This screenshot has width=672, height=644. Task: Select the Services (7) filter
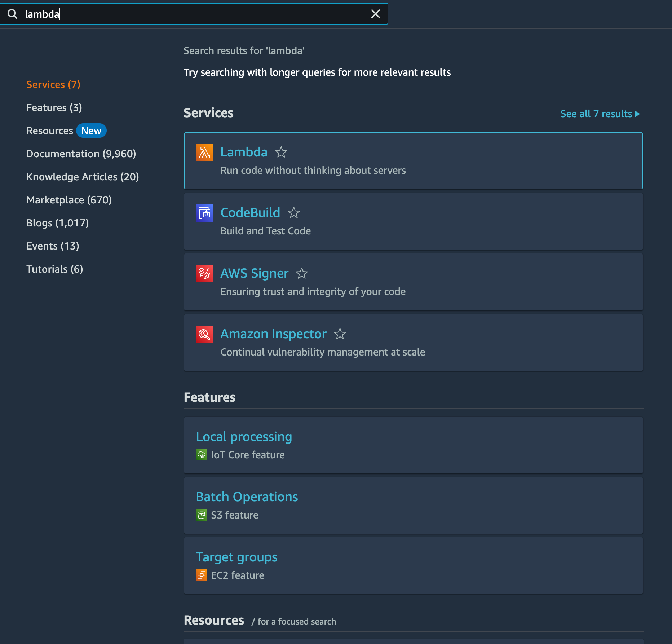click(53, 84)
